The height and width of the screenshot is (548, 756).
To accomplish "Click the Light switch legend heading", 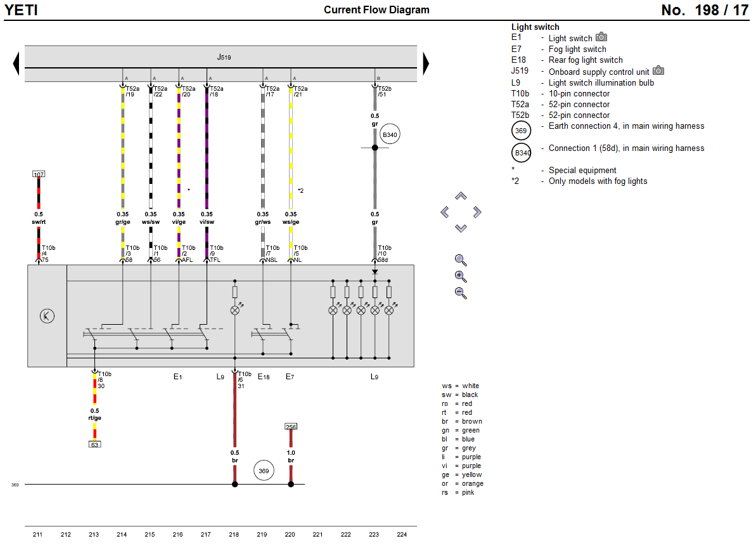I will [535, 27].
